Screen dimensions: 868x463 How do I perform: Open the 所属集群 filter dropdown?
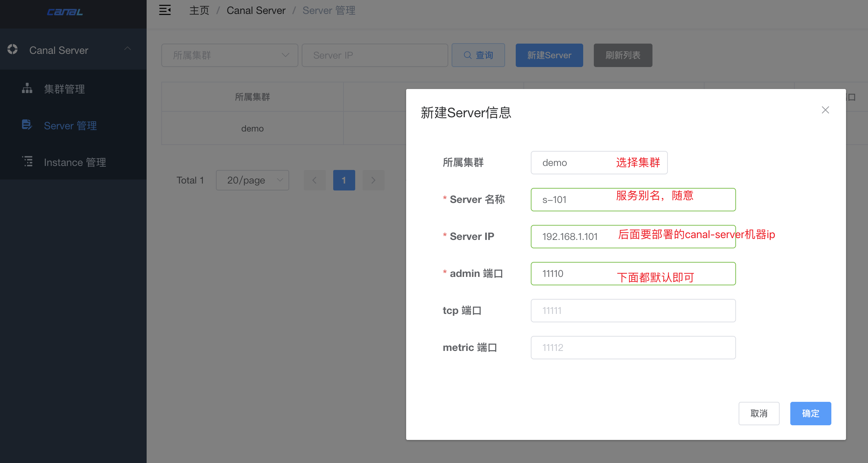(230, 55)
